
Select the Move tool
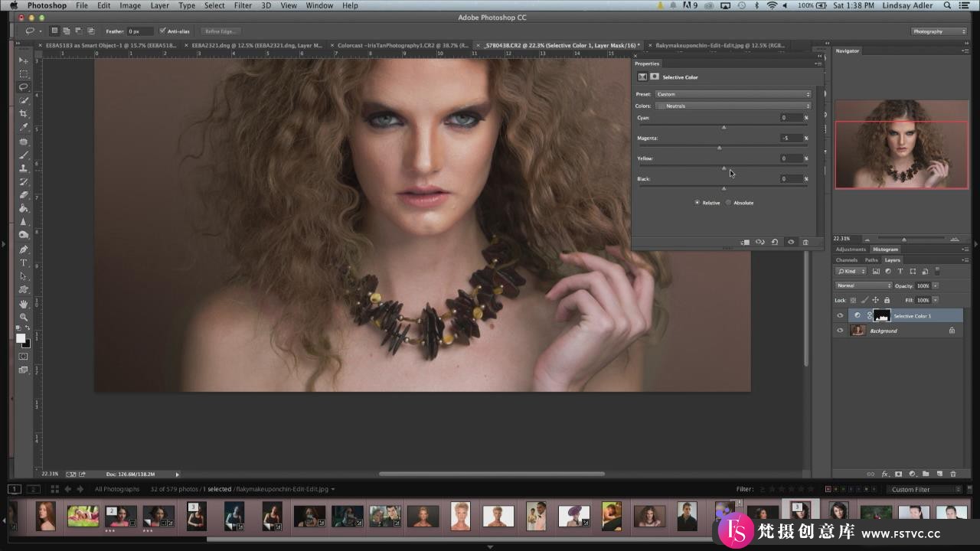24,60
